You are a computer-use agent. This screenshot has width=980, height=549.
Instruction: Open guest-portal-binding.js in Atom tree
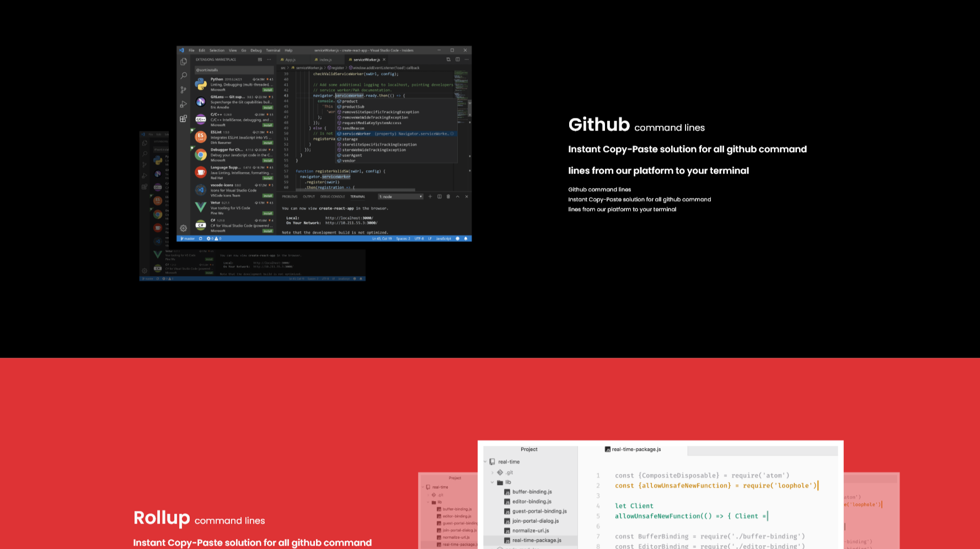[535, 511]
